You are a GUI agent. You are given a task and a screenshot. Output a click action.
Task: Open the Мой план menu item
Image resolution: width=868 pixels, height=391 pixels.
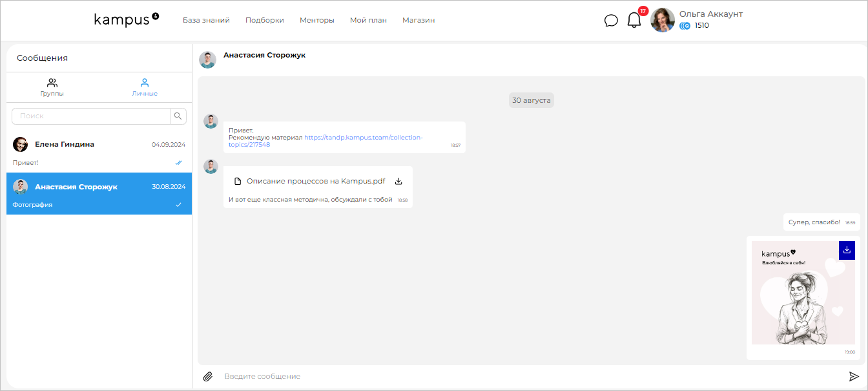[368, 20]
